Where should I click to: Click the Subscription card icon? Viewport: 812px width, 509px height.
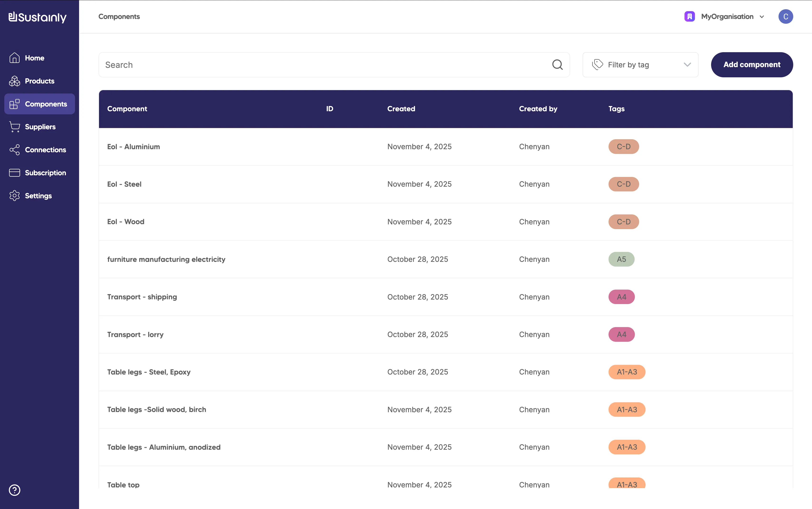pyautogui.click(x=14, y=173)
